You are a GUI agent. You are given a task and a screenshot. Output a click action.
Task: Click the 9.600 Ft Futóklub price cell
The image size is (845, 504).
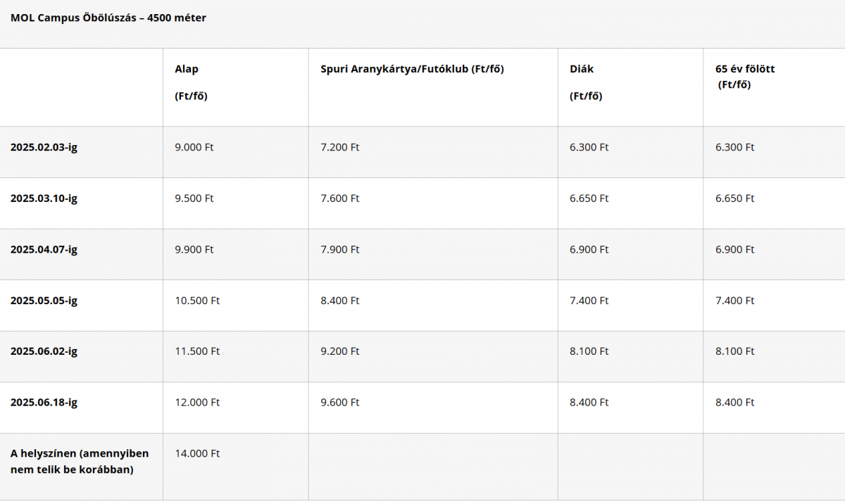pyautogui.click(x=340, y=403)
